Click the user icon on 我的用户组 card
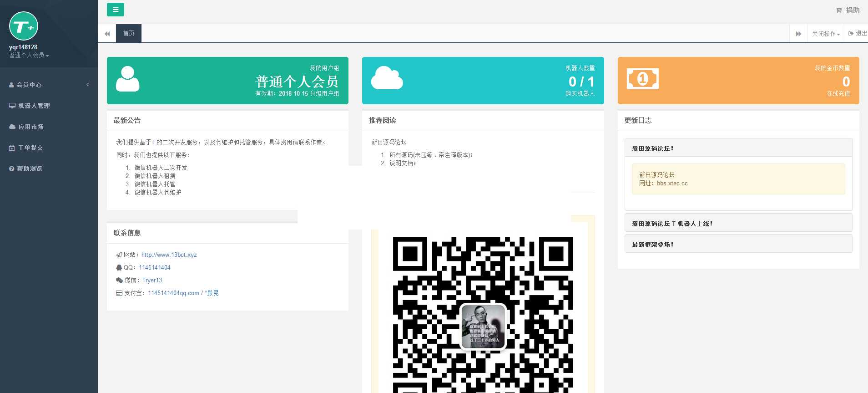The image size is (868, 393). 127,79
